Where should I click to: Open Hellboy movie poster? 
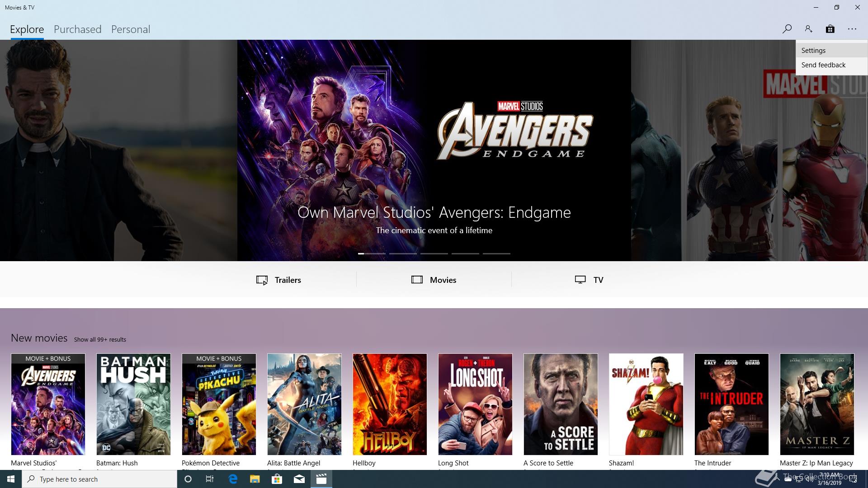[x=390, y=404]
